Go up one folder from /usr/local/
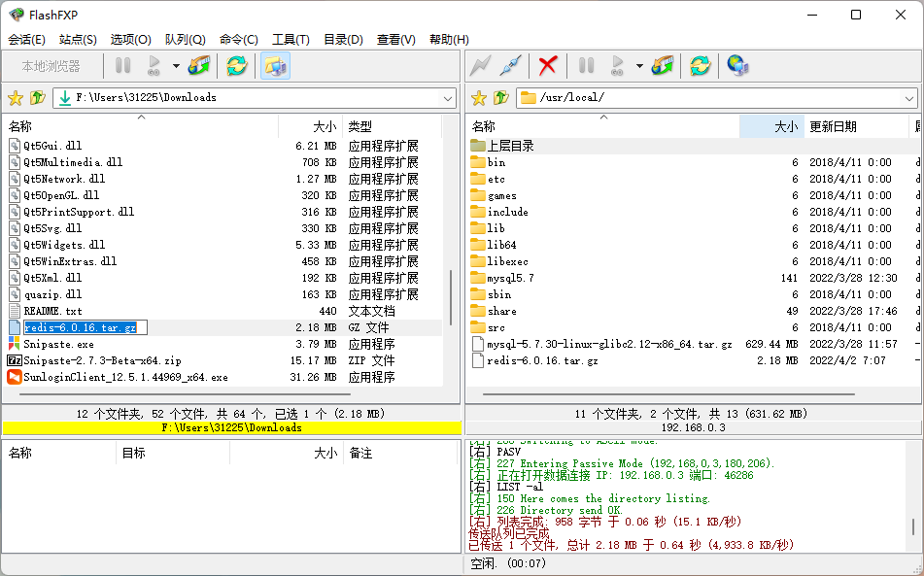Screen dimensions: 924x576 pyautogui.click(x=501, y=98)
